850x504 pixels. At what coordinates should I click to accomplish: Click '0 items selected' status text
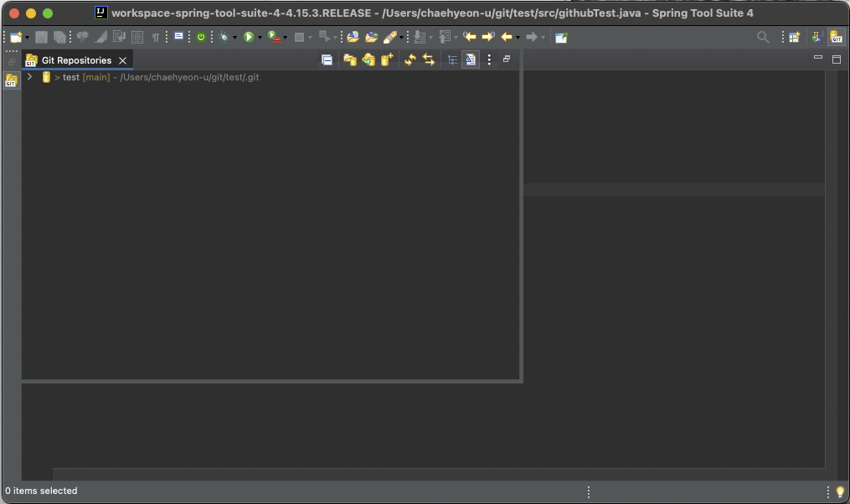(x=41, y=491)
